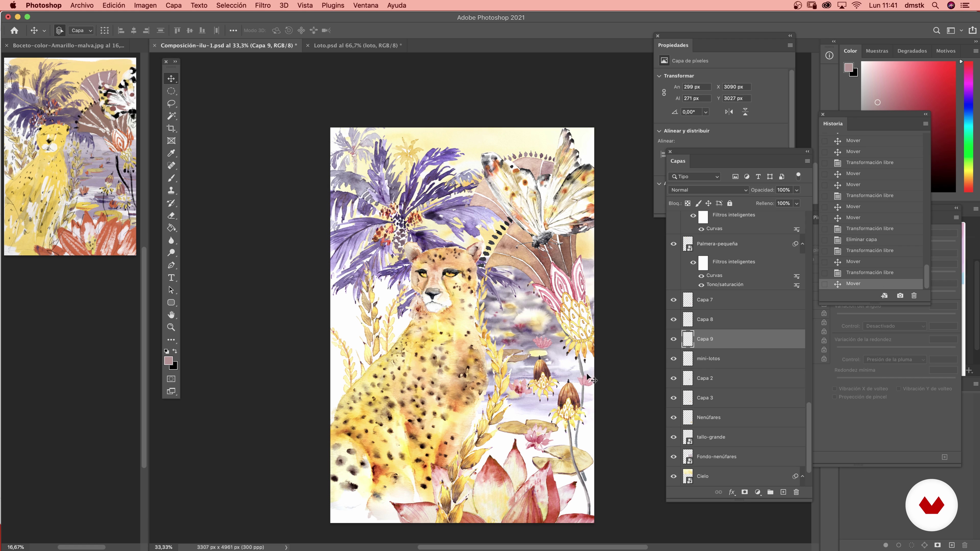Image resolution: width=980 pixels, height=551 pixels.
Task: Select the Zoom tool
Action: tap(171, 327)
